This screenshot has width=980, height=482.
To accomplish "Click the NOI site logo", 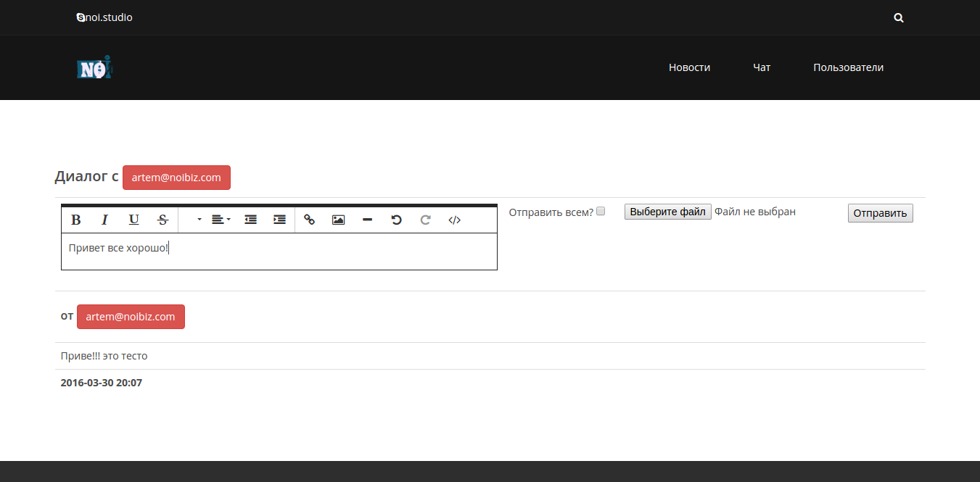I will pos(95,67).
